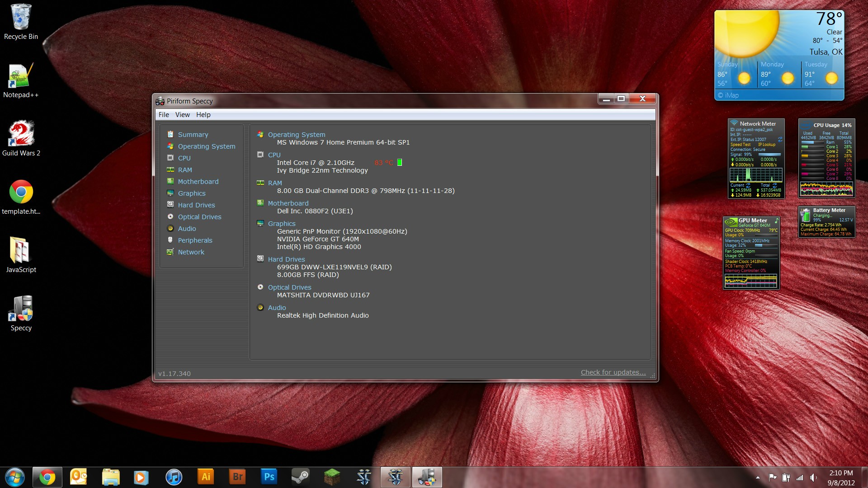Open the File menu

(x=164, y=115)
